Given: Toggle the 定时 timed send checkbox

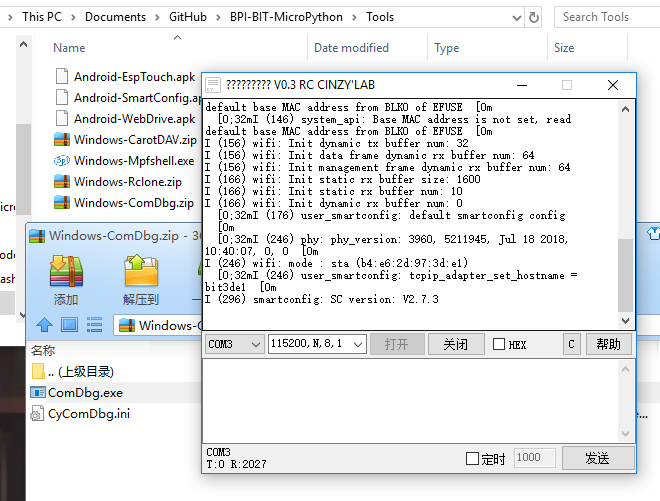Looking at the screenshot, I should coord(473,458).
